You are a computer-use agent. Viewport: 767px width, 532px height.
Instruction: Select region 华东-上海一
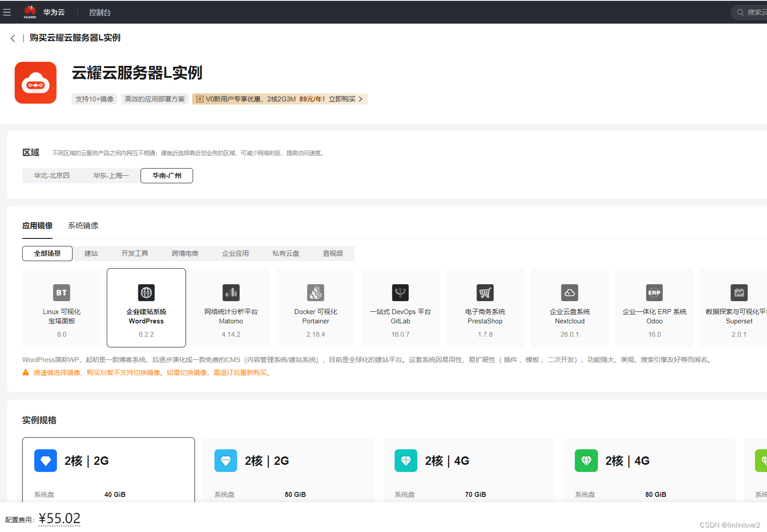click(x=111, y=176)
